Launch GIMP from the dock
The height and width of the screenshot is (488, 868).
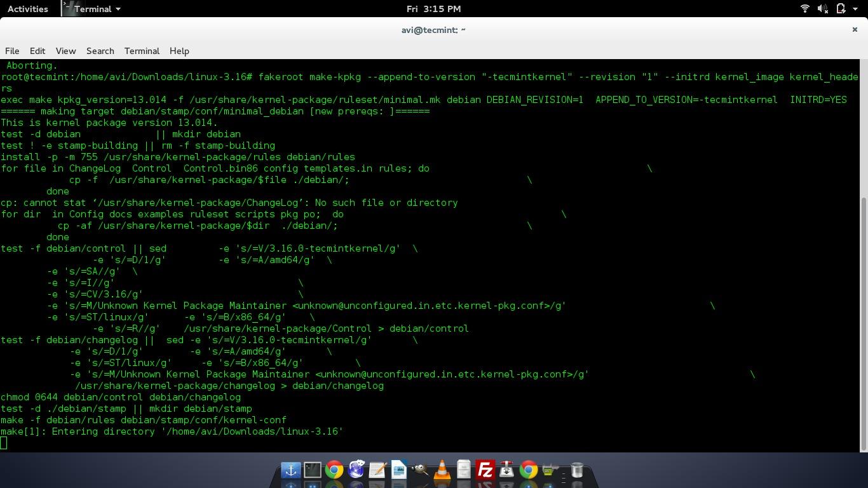click(x=419, y=470)
